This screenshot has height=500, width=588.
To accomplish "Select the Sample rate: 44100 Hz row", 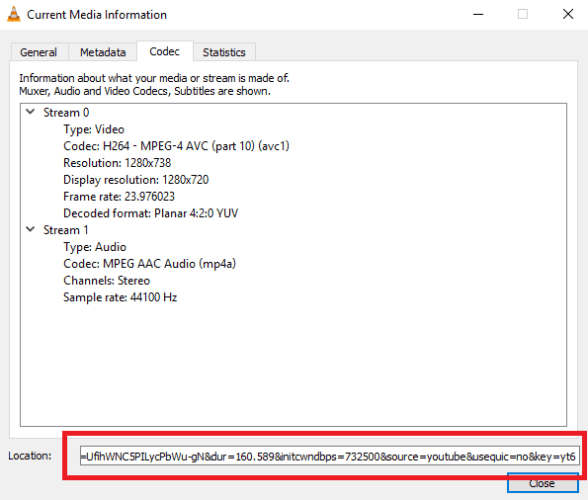I will pyautogui.click(x=120, y=297).
